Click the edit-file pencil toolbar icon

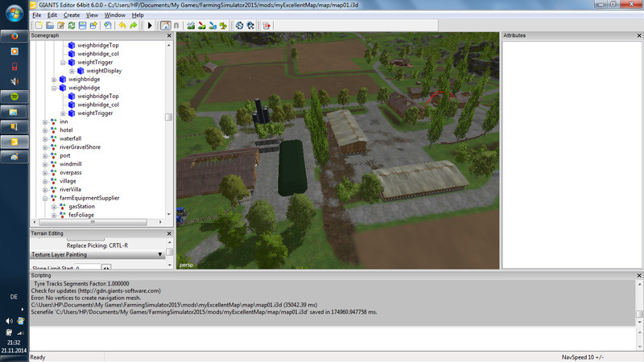pyautogui.click(x=61, y=26)
